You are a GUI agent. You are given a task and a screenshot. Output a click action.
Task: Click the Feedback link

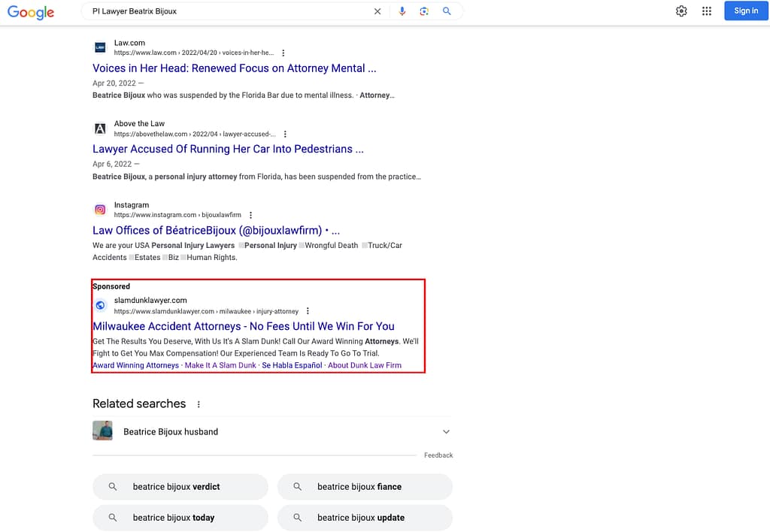coord(438,455)
